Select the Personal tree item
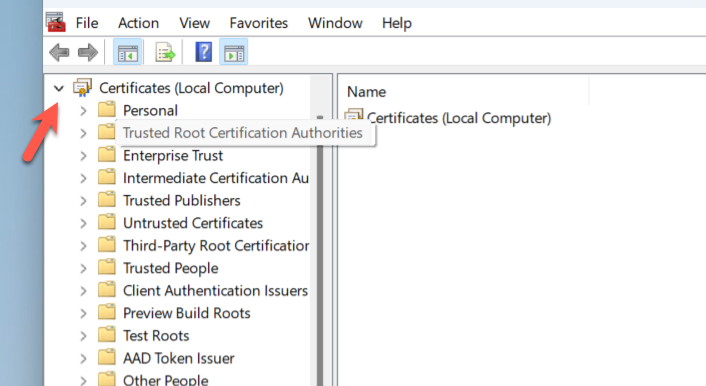The height and width of the screenshot is (386, 706). tap(150, 110)
